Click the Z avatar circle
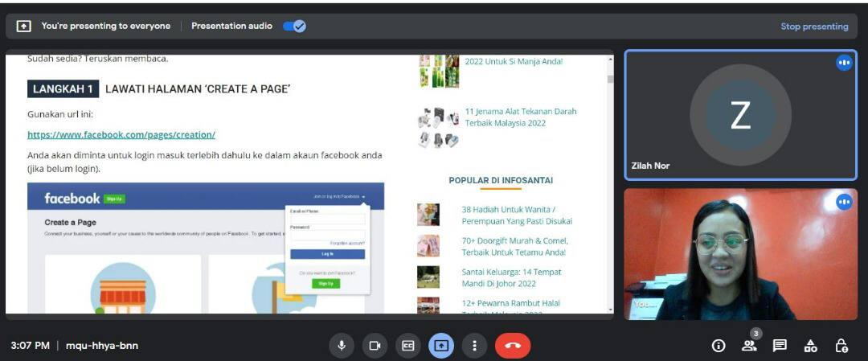868x361 pixels. (741, 115)
